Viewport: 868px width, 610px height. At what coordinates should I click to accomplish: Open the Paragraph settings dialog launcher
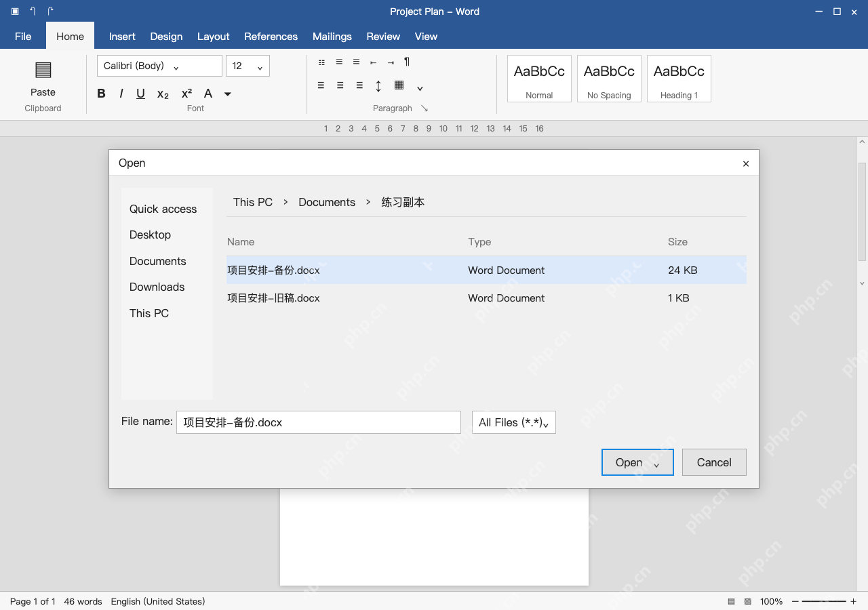[x=425, y=108]
